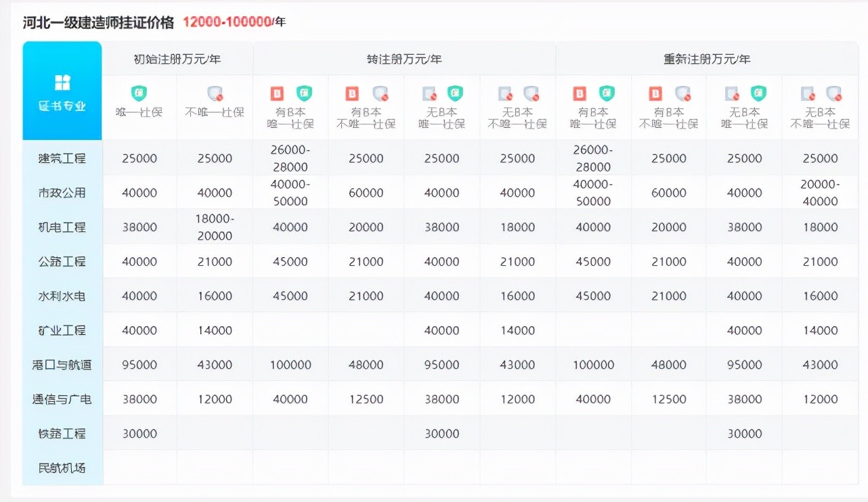Click green shield icon in 转注册 无B本唯一社保 column
Image resolution: width=868 pixels, height=502 pixels.
[455, 93]
